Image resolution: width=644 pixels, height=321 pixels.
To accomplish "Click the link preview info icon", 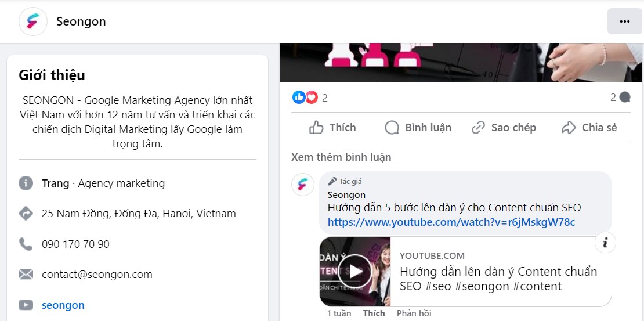I will click(x=605, y=243).
